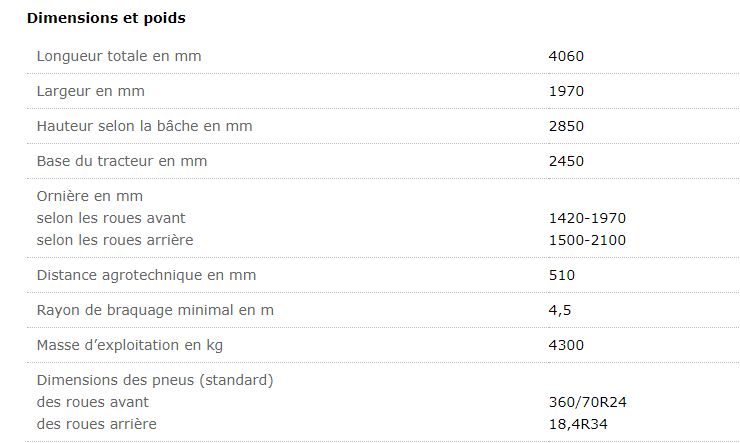Image resolution: width=740 pixels, height=443 pixels.
Task: Select the "Largeur en mm" row label
Action: click(x=91, y=91)
